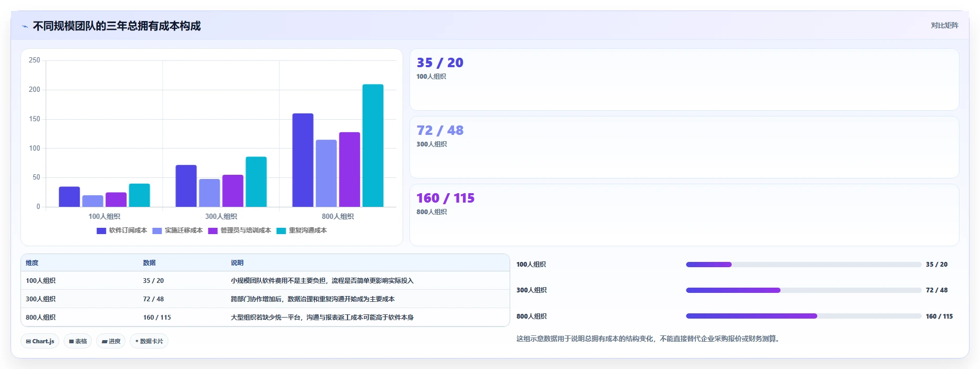Viewport: 980px width, 369px height.
Task: Click the 维度 table column header
Action: coord(32,263)
